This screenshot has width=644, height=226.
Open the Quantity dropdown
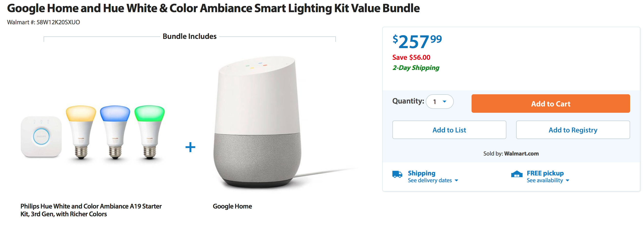(439, 102)
